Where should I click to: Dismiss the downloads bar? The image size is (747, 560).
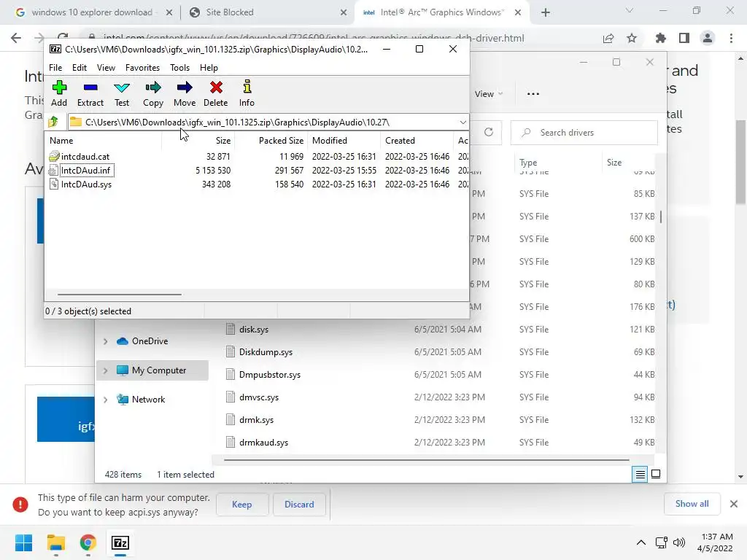pyautogui.click(x=734, y=504)
